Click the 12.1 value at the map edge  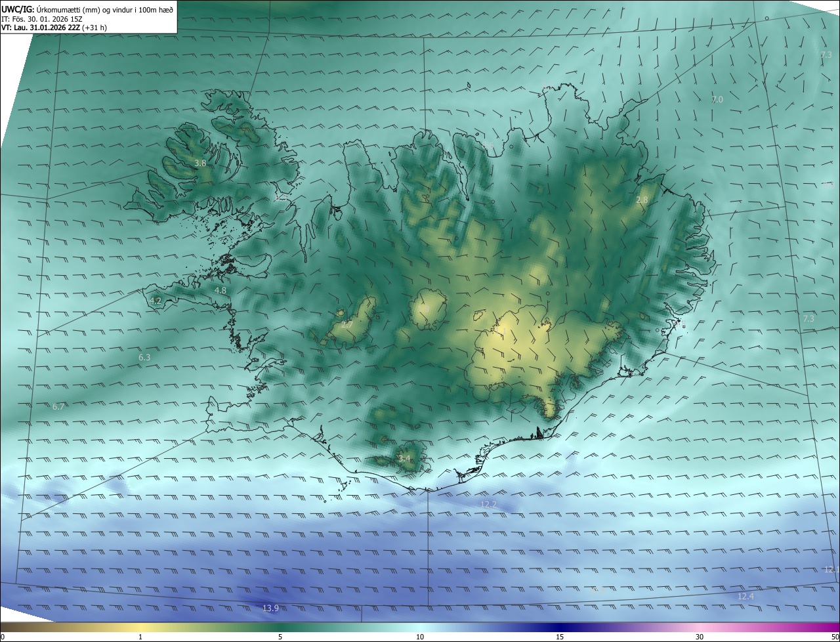point(831,570)
